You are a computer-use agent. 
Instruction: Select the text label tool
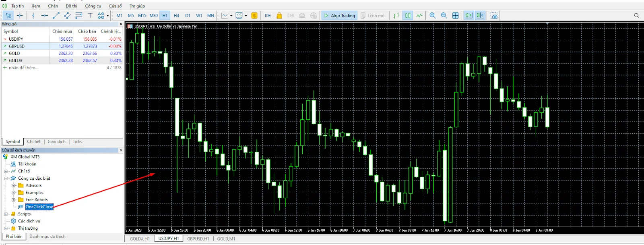coord(90,15)
